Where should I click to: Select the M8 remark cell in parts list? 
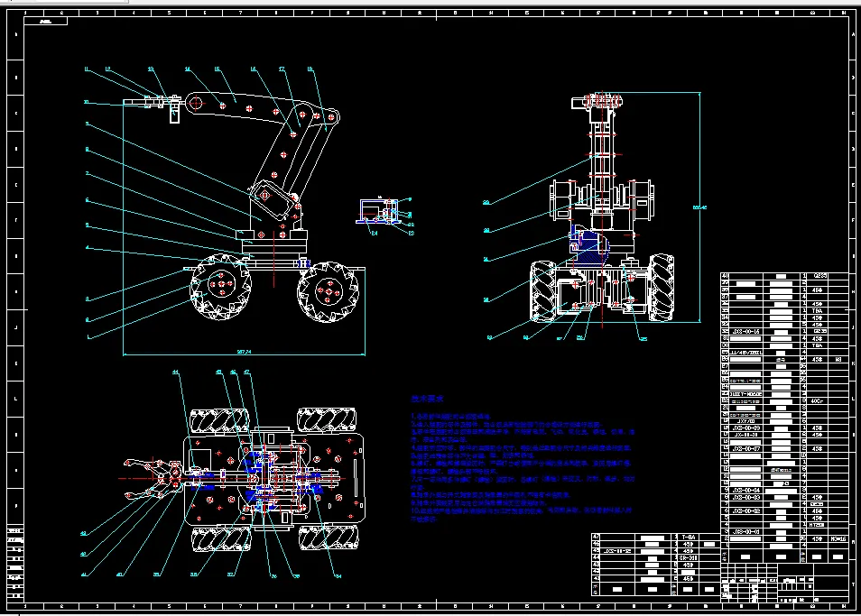point(838,360)
